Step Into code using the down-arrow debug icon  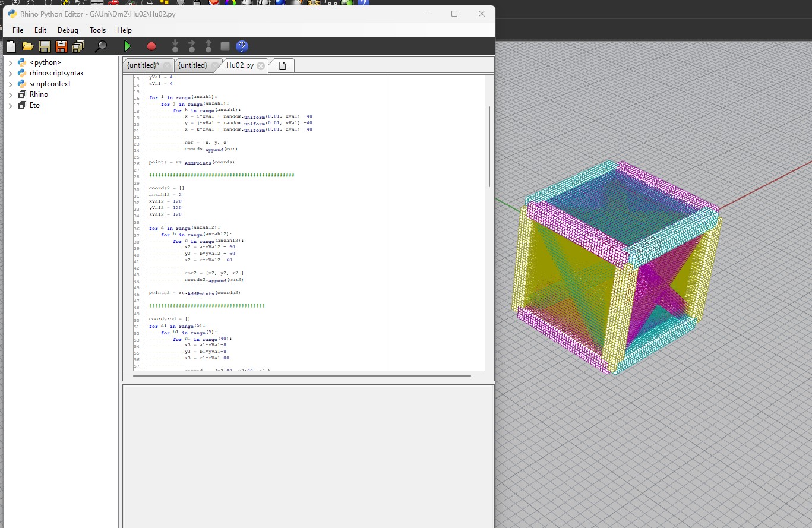[x=175, y=46]
